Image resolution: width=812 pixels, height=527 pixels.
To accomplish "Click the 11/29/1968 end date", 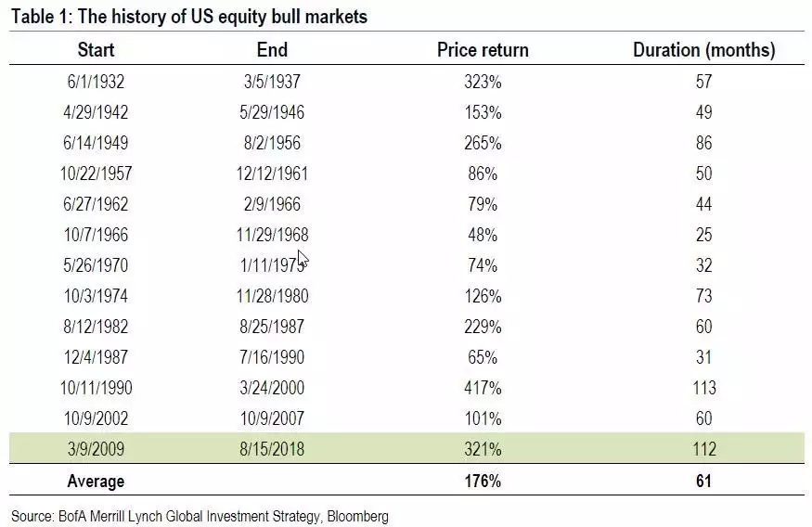I will (272, 235).
